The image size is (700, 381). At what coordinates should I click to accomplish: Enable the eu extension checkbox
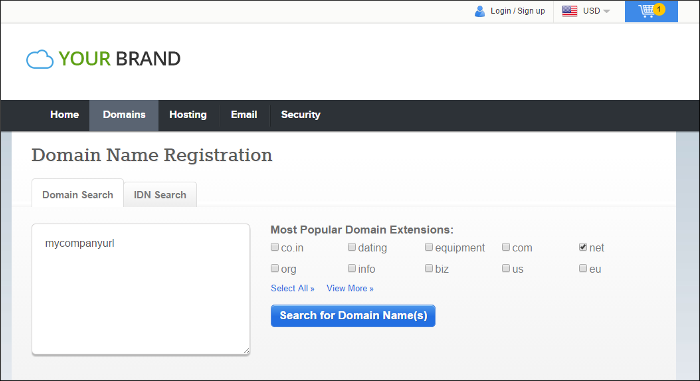click(583, 268)
